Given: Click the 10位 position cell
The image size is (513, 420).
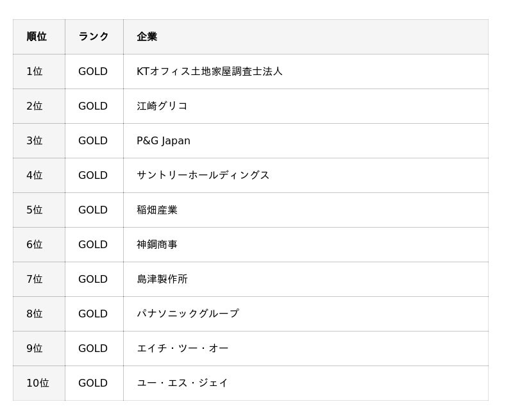Looking at the screenshot, I should [38, 383].
